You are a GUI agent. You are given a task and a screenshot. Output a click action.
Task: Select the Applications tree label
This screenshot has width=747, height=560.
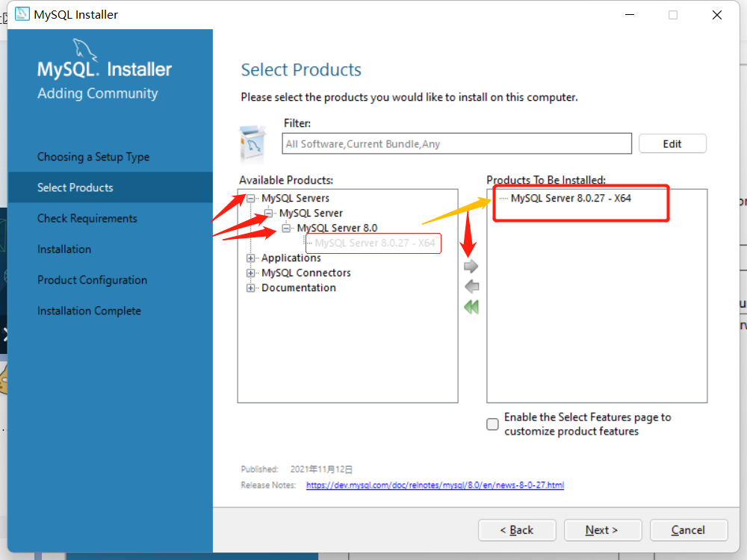point(291,258)
